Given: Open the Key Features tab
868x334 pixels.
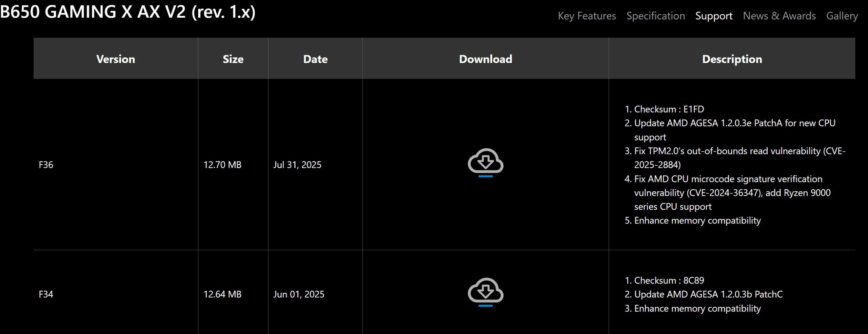Looking at the screenshot, I should coord(587,16).
